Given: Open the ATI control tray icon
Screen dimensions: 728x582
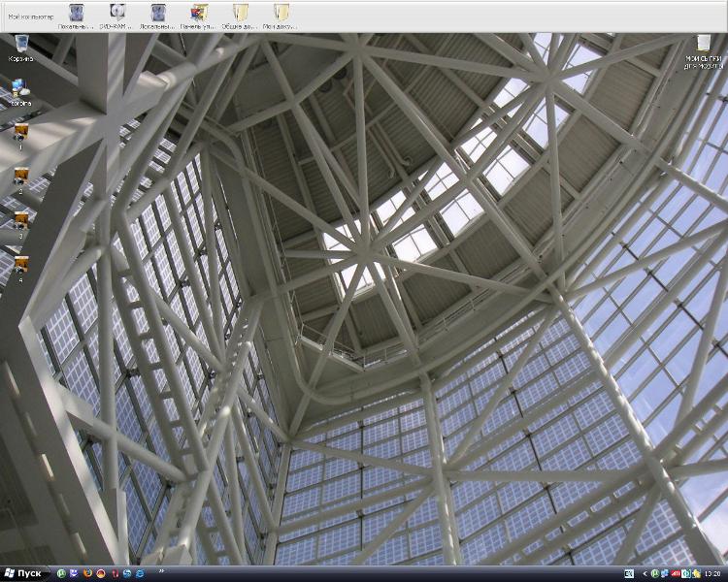Looking at the screenshot, I should click(676, 573).
